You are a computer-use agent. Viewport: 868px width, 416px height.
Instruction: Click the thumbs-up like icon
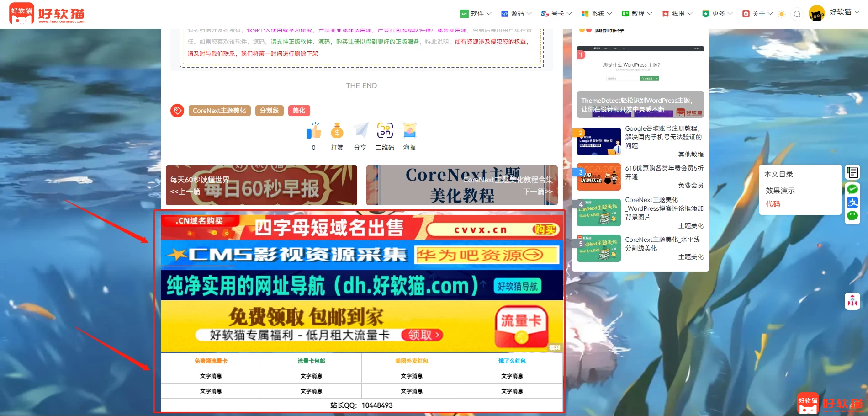coord(313,131)
